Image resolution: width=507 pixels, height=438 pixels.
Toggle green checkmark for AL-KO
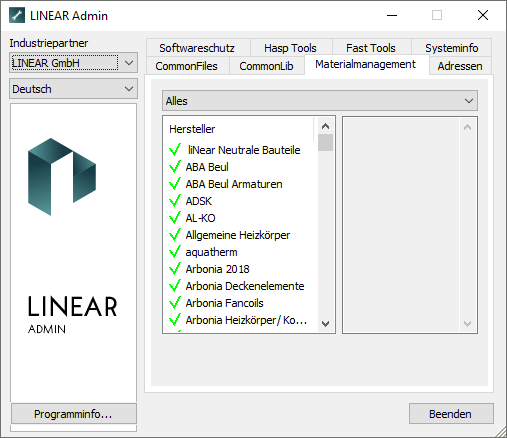(x=175, y=218)
